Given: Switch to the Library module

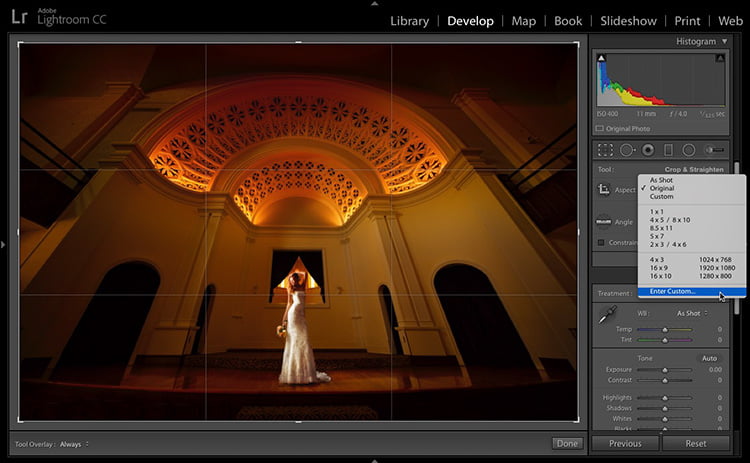Looking at the screenshot, I should [x=409, y=21].
